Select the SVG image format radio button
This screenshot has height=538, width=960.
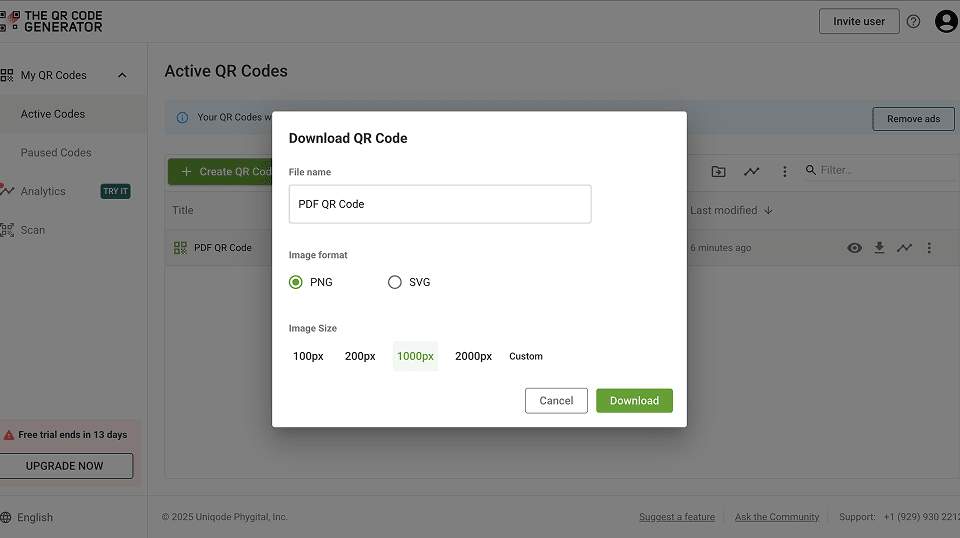coord(395,282)
